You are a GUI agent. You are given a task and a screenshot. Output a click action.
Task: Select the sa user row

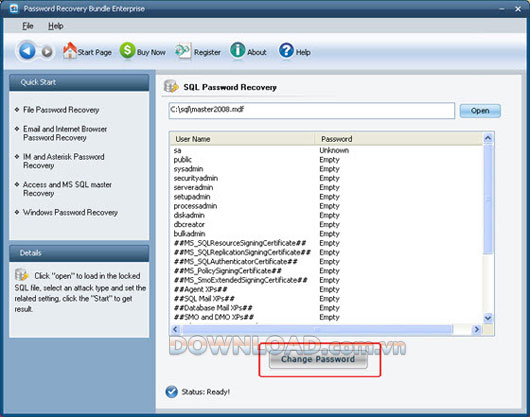point(326,150)
